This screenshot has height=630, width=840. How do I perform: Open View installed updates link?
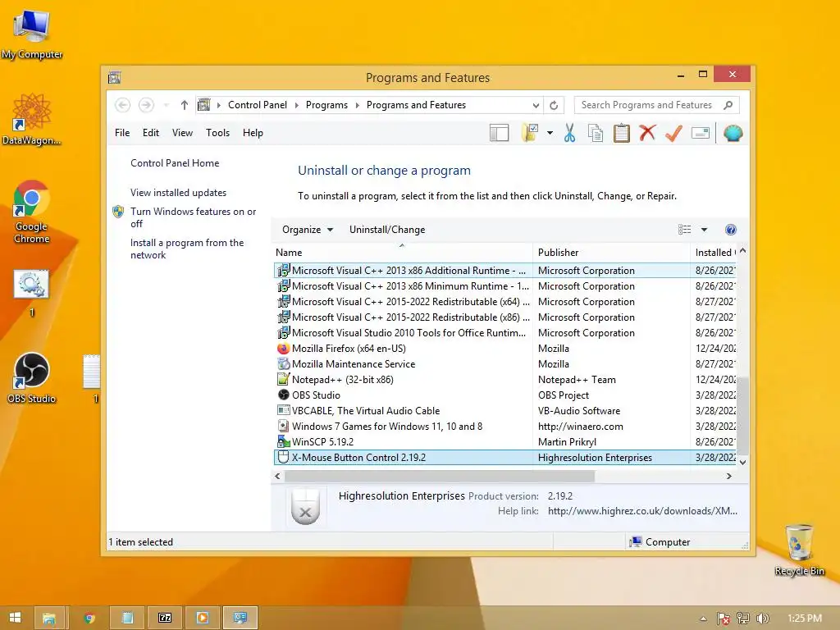click(178, 192)
